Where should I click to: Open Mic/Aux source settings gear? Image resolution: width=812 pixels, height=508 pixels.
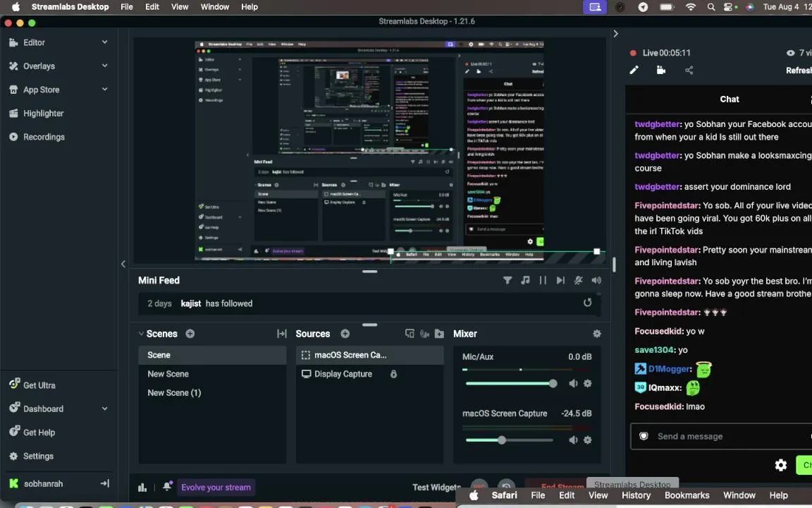coord(587,384)
